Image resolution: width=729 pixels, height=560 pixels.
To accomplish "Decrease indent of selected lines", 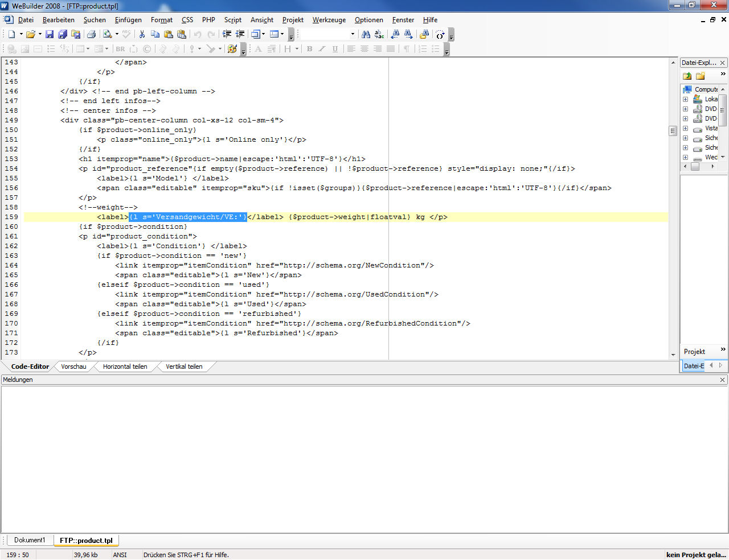I will pos(240,34).
